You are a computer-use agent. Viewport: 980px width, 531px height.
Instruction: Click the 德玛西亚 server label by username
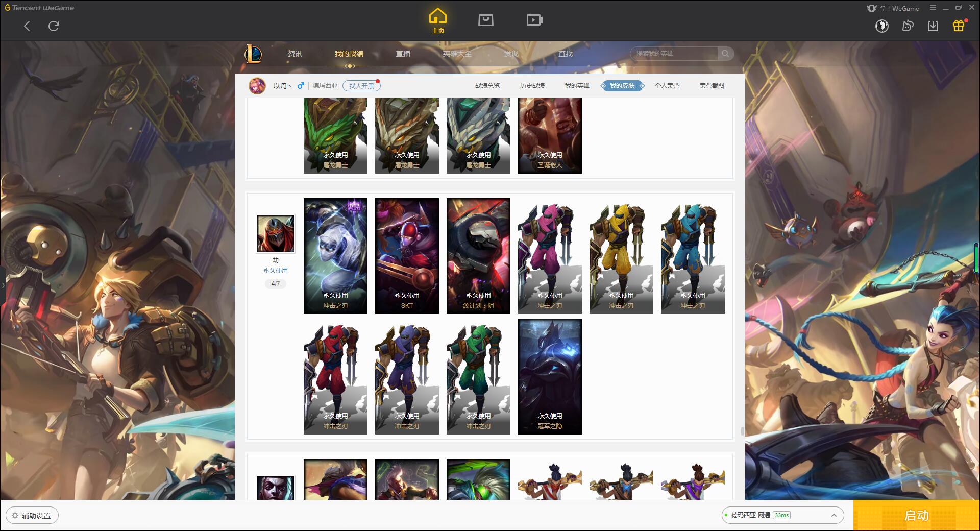click(x=325, y=86)
